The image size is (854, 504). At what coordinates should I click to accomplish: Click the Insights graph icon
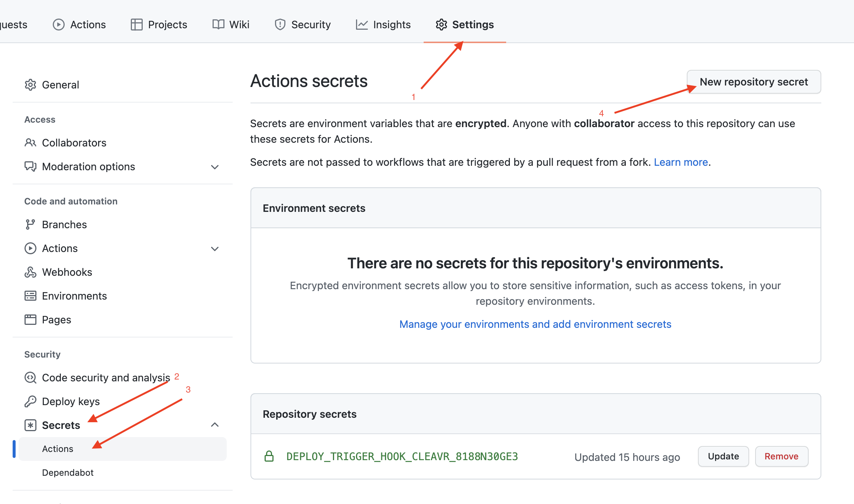[361, 25]
